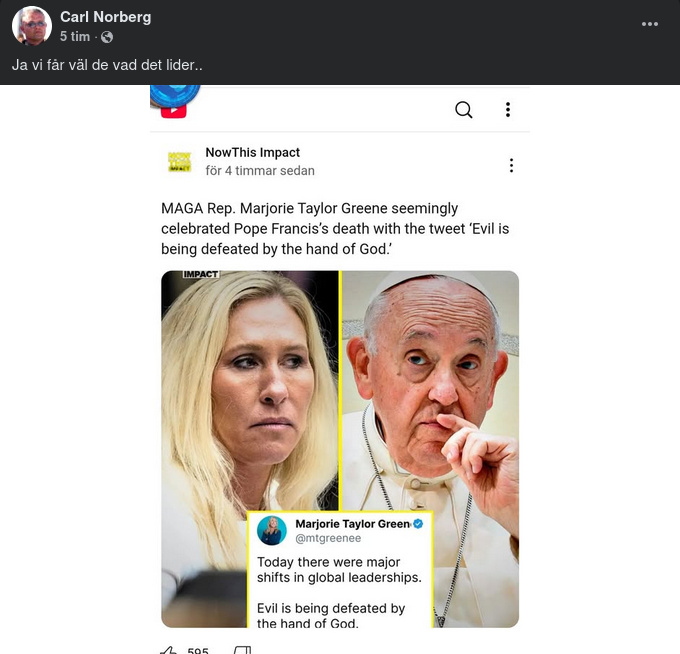Click the YouTube logo icon
The height and width of the screenshot is (654, 680).
pos(174,109)
